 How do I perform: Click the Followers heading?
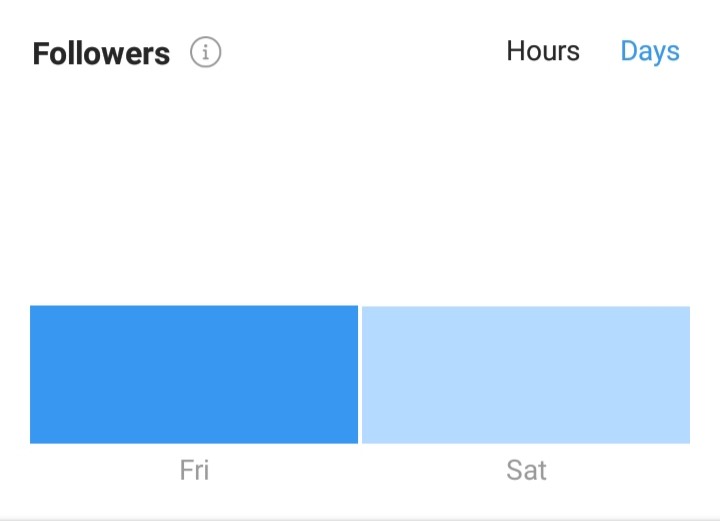tap(101, 54)
